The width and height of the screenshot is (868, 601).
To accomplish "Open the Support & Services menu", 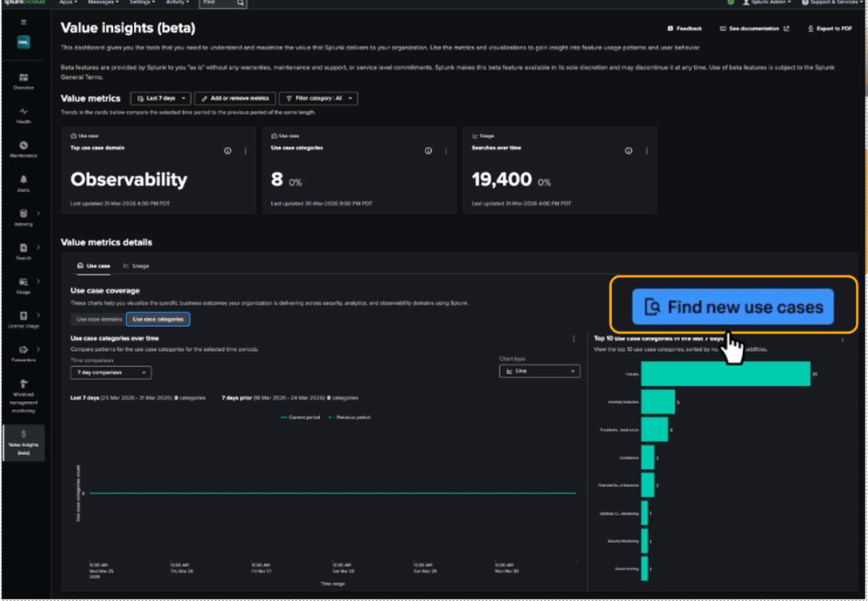I will coord(833,3).
